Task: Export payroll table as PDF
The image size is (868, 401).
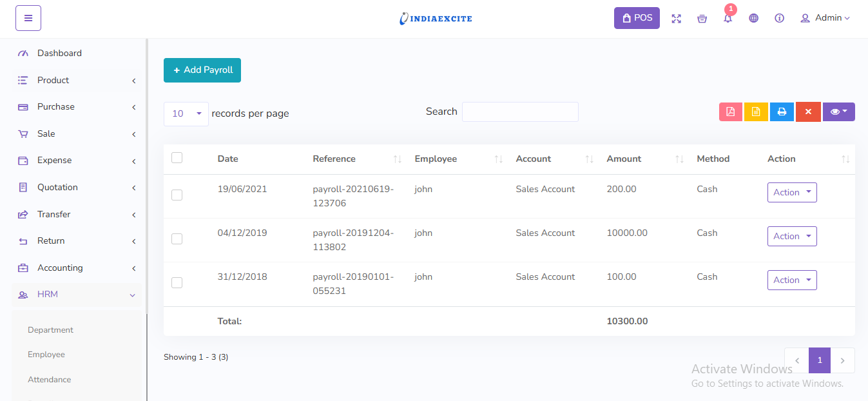Action: click(731, 112)
